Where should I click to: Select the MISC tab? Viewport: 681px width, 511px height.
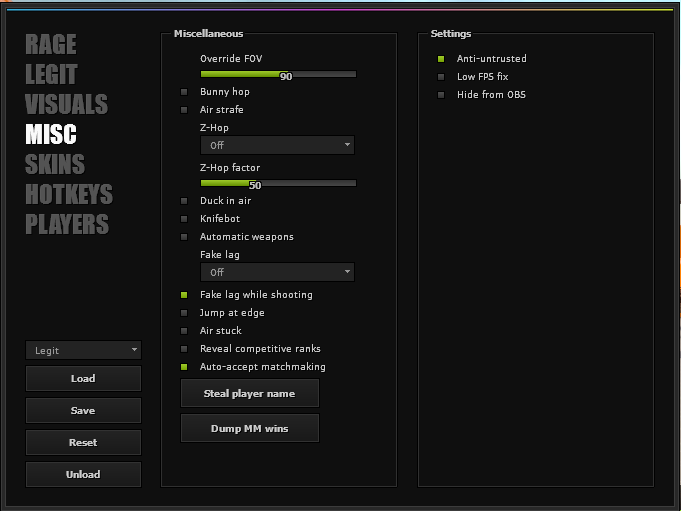click(51, 134)
